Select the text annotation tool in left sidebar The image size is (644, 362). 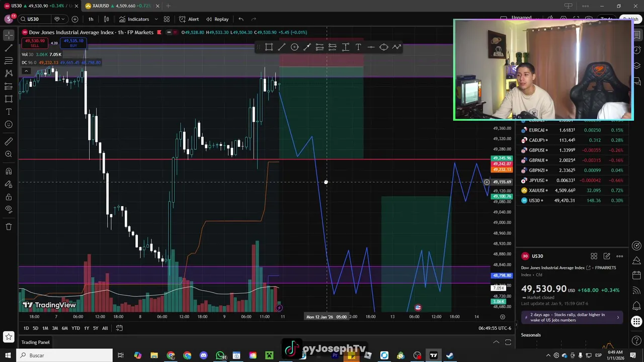pos(9,112)
